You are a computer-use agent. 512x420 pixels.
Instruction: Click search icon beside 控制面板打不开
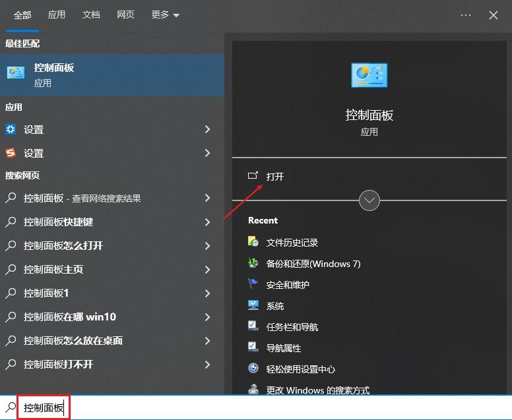11,364
